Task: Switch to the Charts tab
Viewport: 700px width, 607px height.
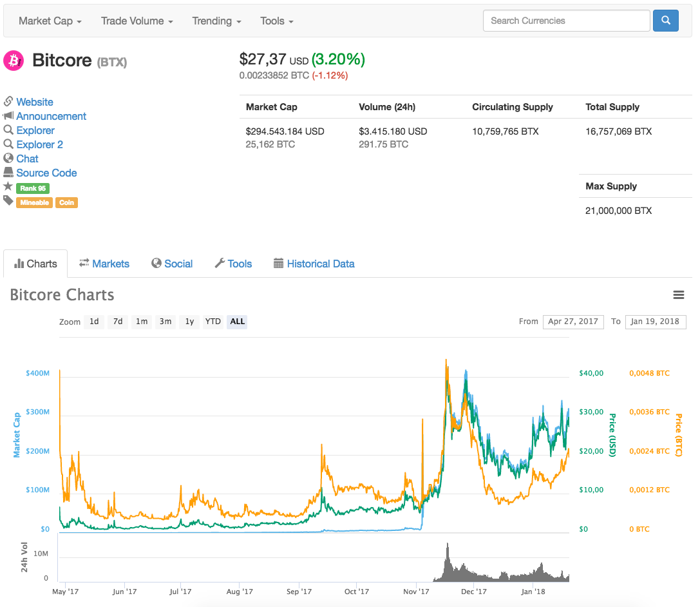Action: 35,264
